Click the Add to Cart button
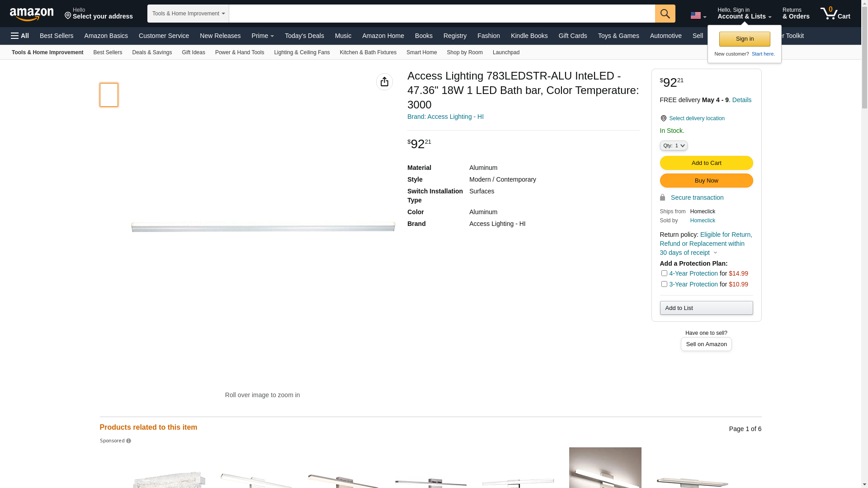Viewport: 868px width, 488px height. coord(706,163)
